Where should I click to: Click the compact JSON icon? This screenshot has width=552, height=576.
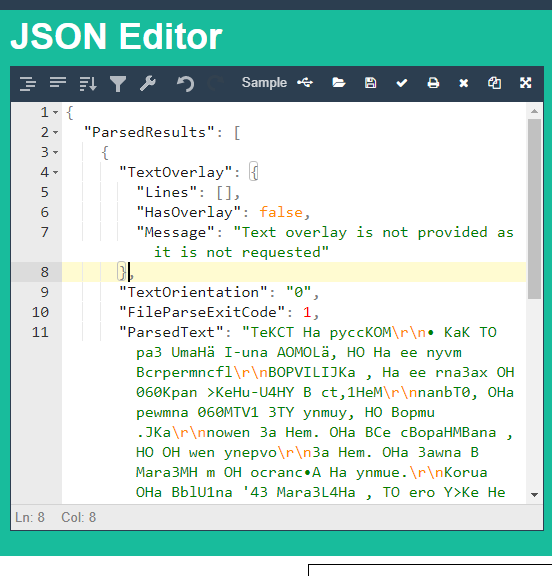(58, 83)
